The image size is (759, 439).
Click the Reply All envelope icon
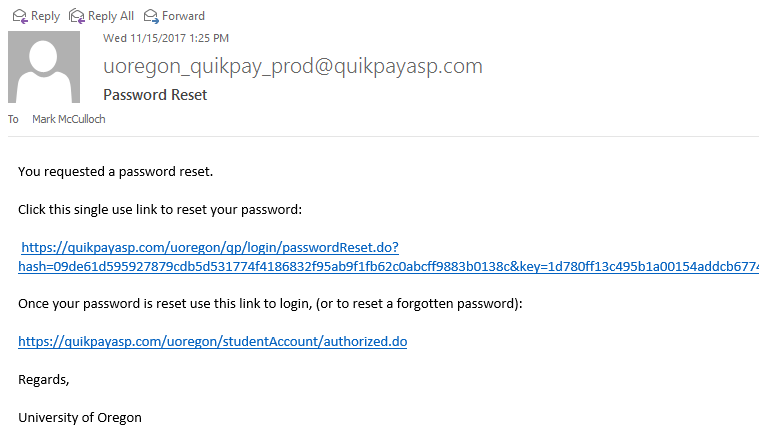pos(76,16)
